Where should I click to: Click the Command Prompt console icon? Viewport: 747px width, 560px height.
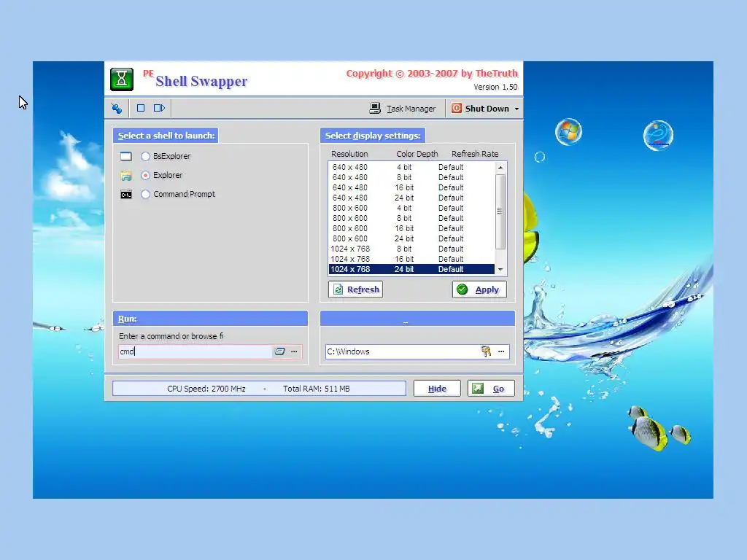coord(125,195)
